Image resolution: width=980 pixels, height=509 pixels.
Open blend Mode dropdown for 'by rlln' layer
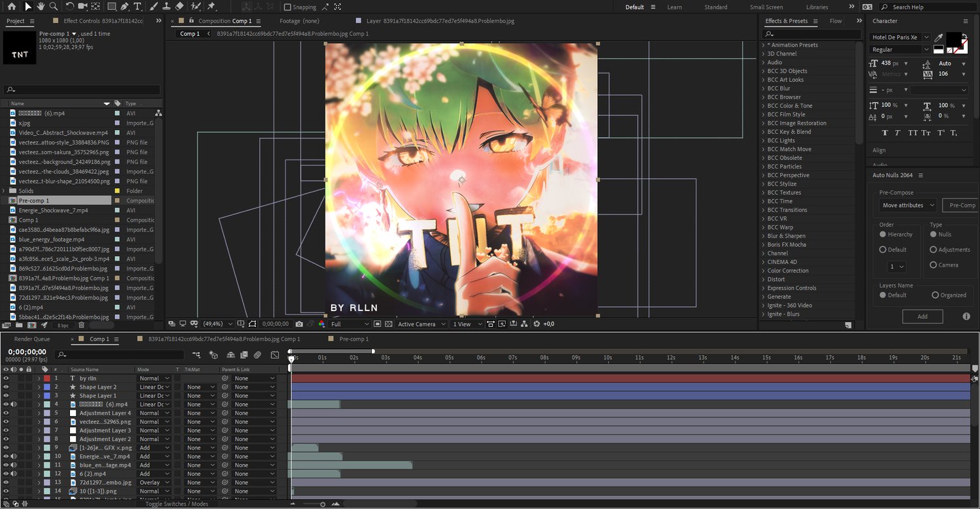coord(154,378)
